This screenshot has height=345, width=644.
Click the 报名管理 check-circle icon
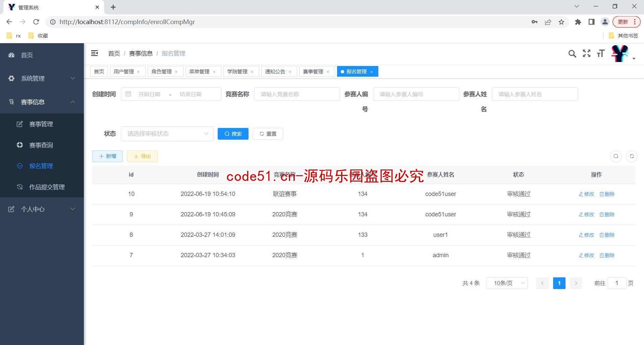pos(20,166)
